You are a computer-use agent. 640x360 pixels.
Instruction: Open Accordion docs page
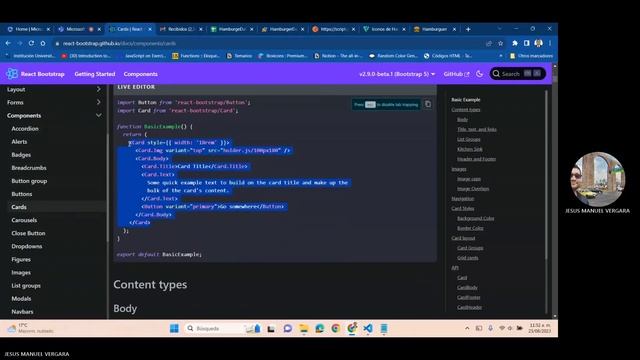click(25, 129)
